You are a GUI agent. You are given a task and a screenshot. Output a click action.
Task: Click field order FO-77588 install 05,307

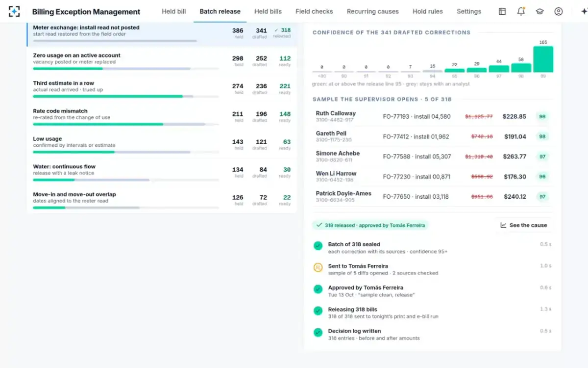417,157
